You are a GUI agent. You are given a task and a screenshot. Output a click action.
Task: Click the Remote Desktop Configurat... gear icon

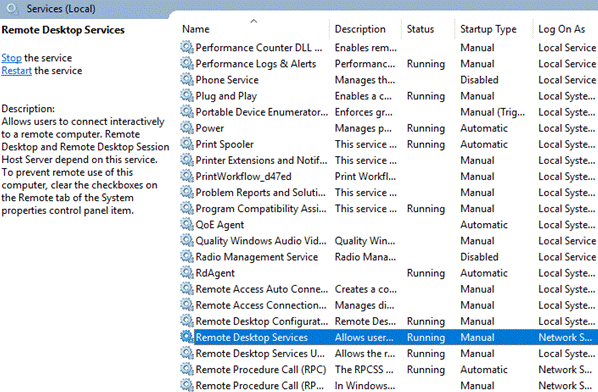tap(187, 321)
